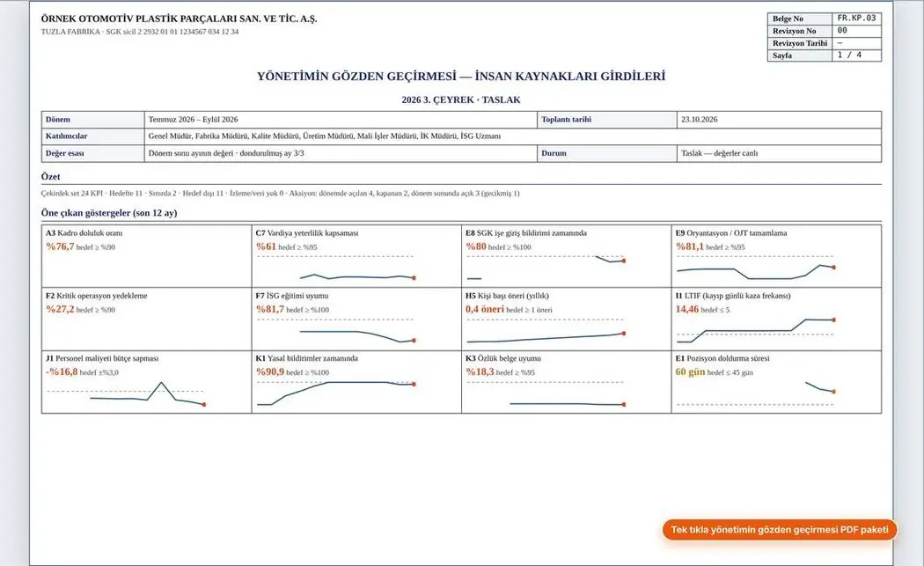Select the '60 gün' value
924x566 pixels.
point(690,371)
